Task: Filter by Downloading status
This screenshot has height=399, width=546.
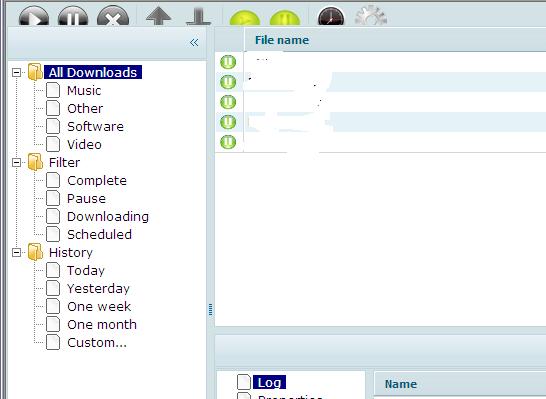Action: click(108, 217)
